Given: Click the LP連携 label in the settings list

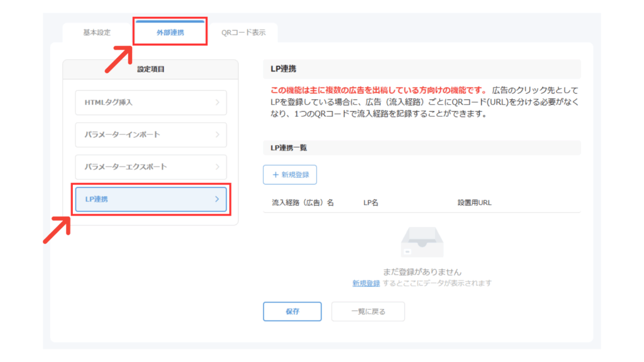Looking at the screenshot, I should pos(97,199).
